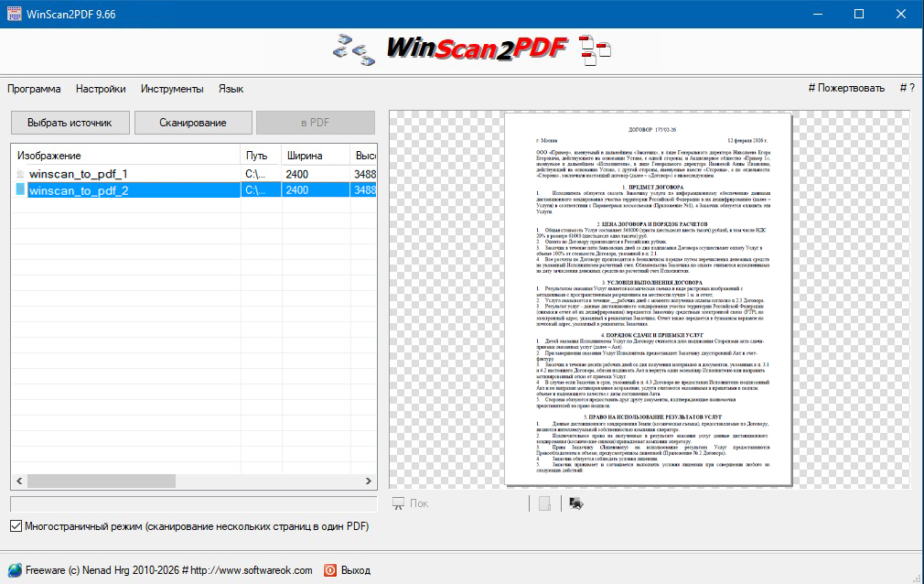924x584 pixels.
Task: Click the grayed page icon below the preview
Action: 544,503
